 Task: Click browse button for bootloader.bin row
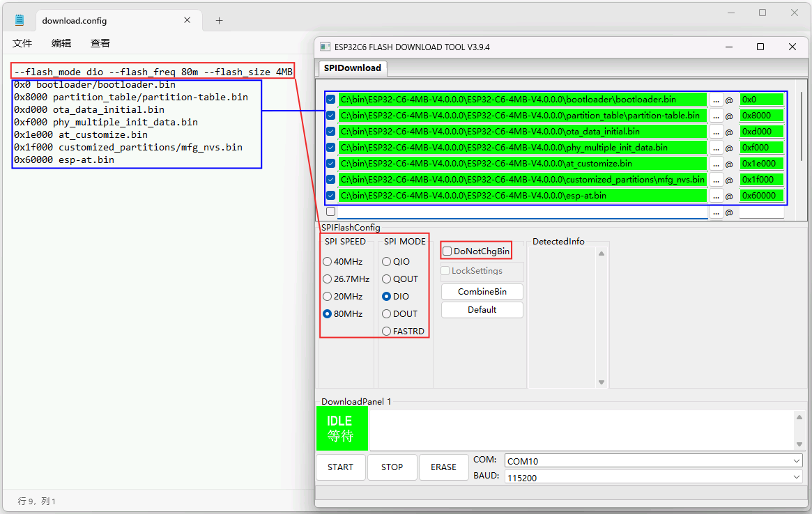coord(716,100)
